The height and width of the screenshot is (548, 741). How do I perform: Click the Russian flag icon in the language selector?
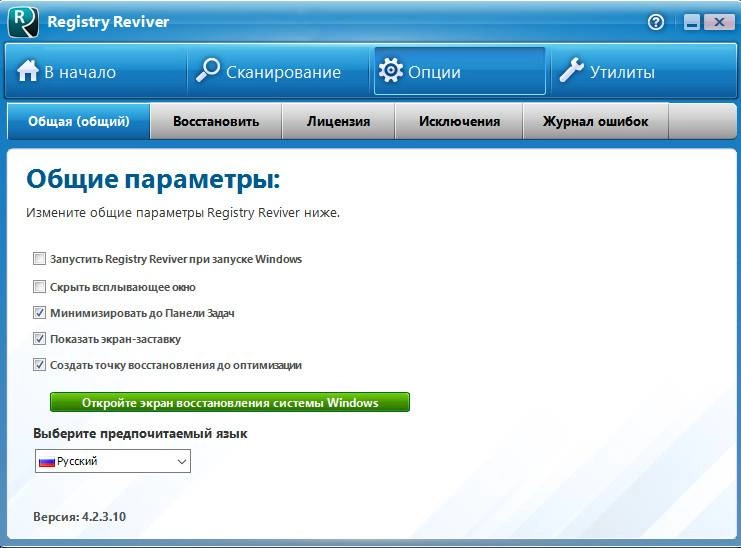point(47,462)
